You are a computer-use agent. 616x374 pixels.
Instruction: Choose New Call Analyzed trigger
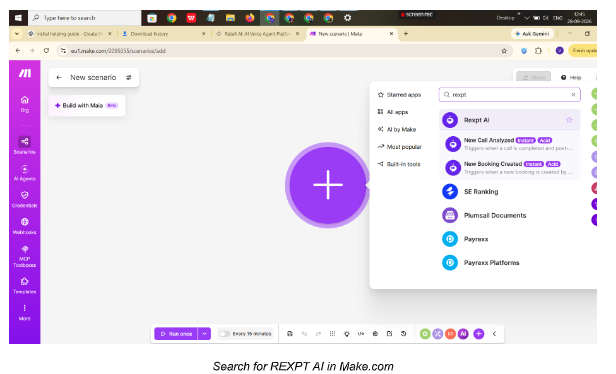509,144
